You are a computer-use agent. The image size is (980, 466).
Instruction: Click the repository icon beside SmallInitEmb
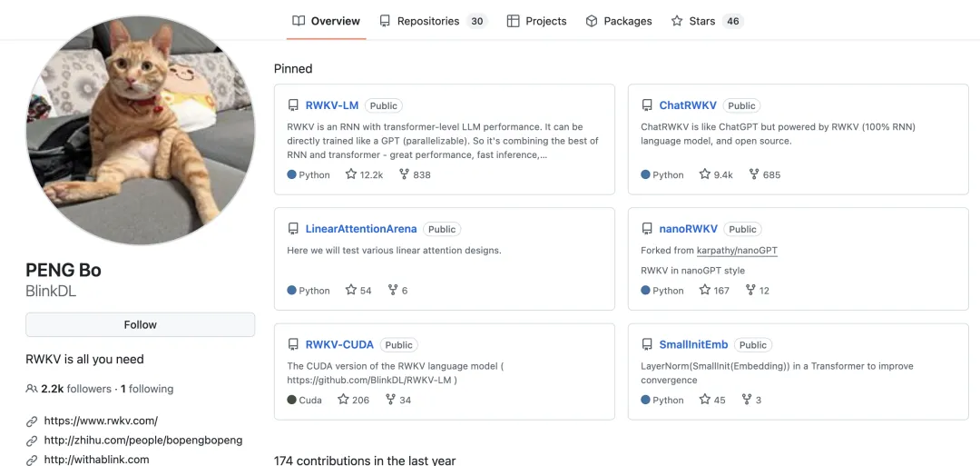coord(647,345)
